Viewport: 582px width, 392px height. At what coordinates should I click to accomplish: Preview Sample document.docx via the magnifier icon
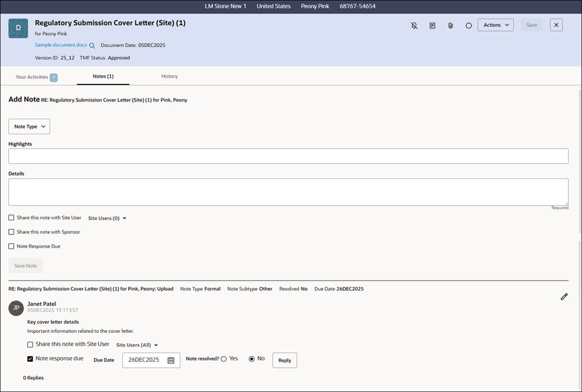point(92,45)
